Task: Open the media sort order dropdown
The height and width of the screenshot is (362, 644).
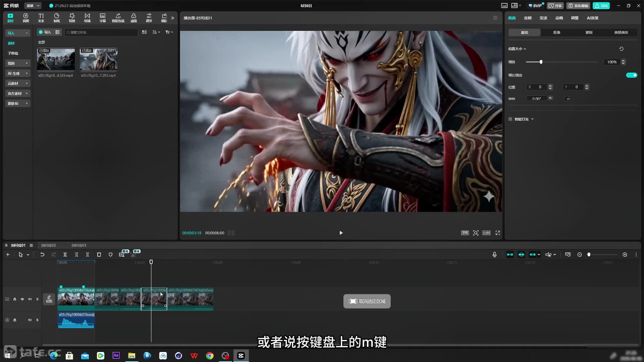Action: [156, 32]
